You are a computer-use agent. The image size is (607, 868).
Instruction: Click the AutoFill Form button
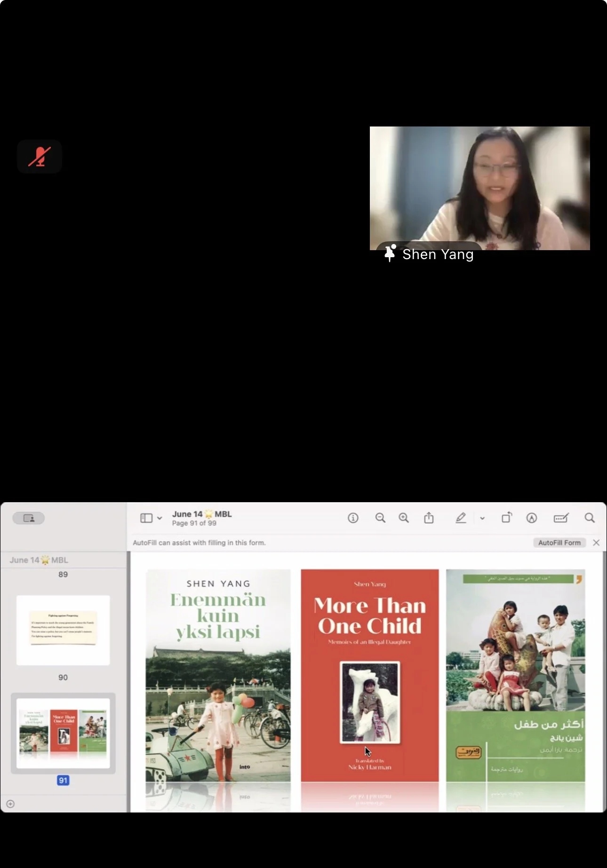point(559,543)
